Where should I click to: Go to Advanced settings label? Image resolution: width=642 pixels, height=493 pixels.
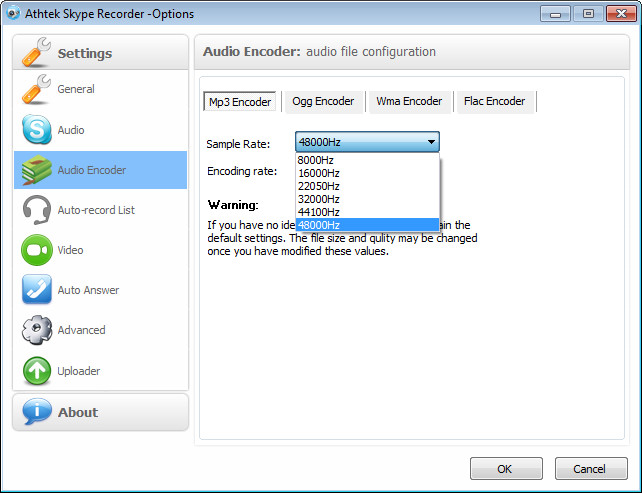[81, 330]
